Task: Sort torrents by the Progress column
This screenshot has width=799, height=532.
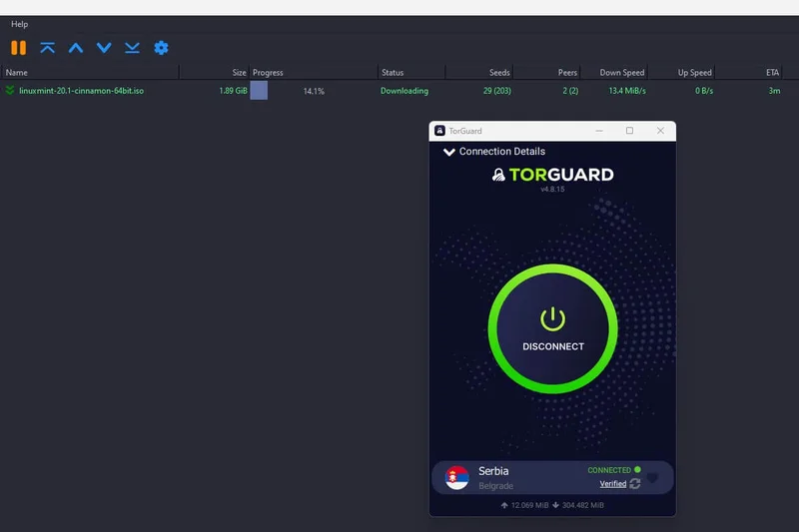Action: [x=314, y=72]
